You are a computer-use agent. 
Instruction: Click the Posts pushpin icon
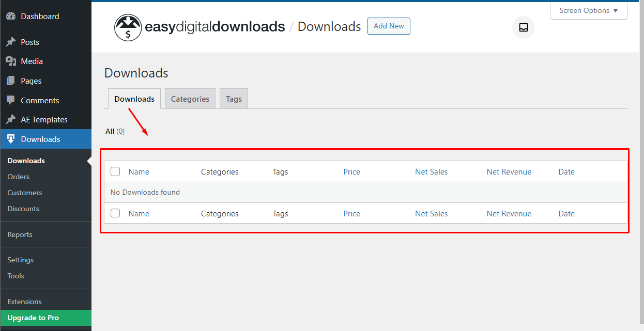point(12,41)
